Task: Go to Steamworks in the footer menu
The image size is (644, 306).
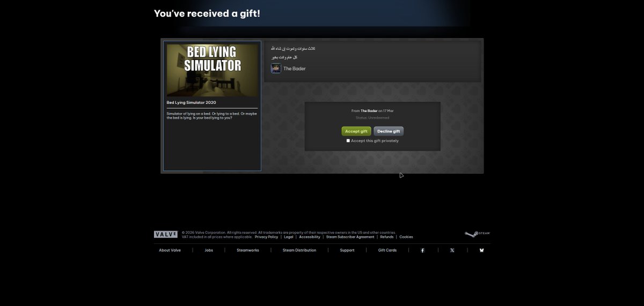Action: pyautogui.click(x=248, y=250)
